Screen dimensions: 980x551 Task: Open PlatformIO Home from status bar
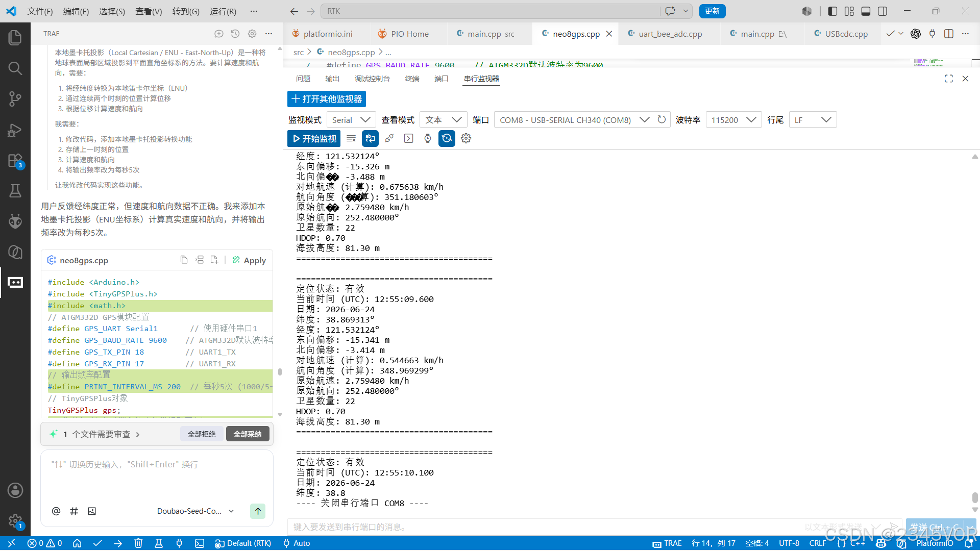pyautogui.click(x=77, y=543)
